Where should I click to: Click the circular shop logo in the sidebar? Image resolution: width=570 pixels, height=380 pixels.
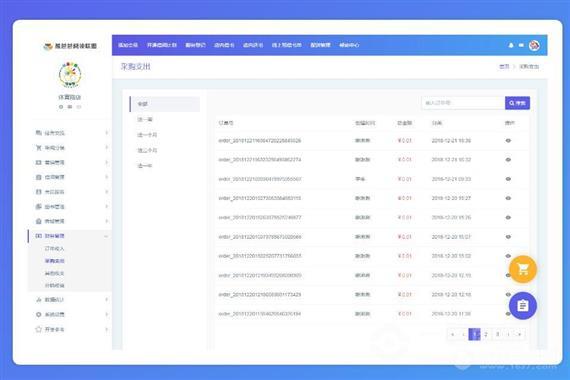pos(70,75)
